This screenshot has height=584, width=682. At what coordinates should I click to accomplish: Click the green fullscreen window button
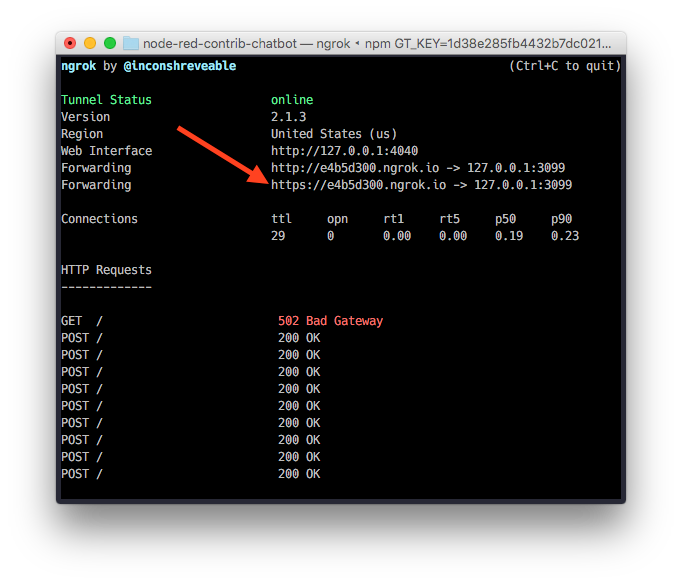(110, 43)
